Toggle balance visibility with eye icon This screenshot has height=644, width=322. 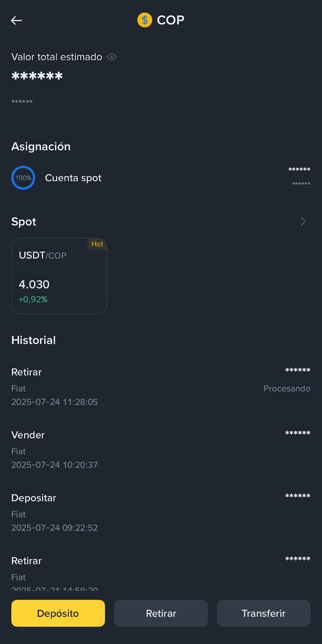(x=111, y=57)
